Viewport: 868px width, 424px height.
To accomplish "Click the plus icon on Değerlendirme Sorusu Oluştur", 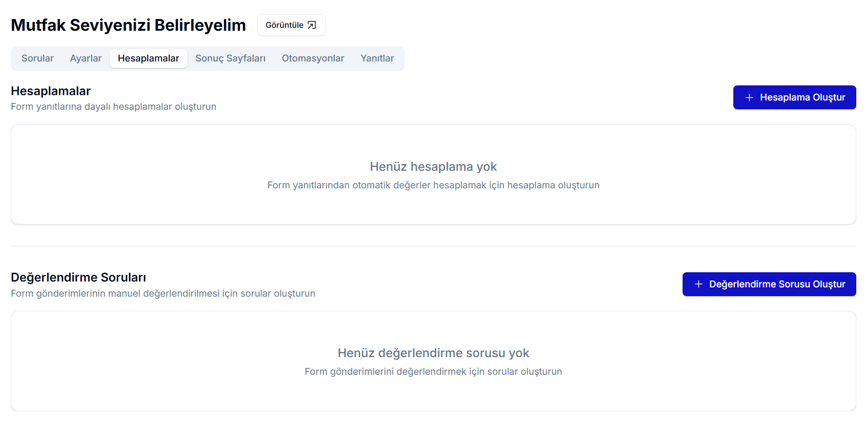I will tap(698, 284).
